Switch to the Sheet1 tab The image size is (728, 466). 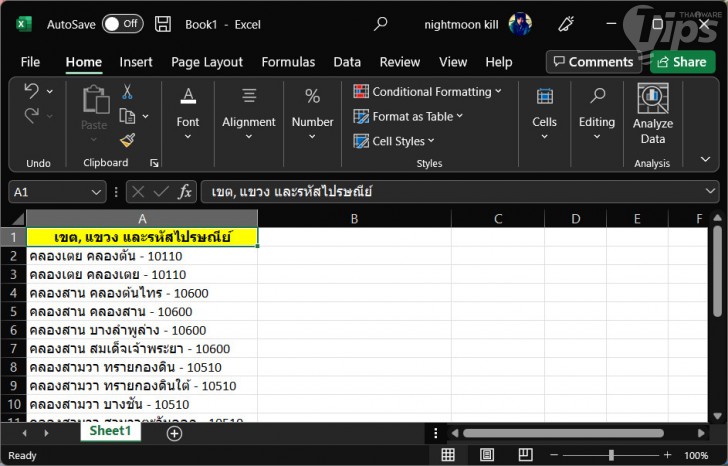110,431
